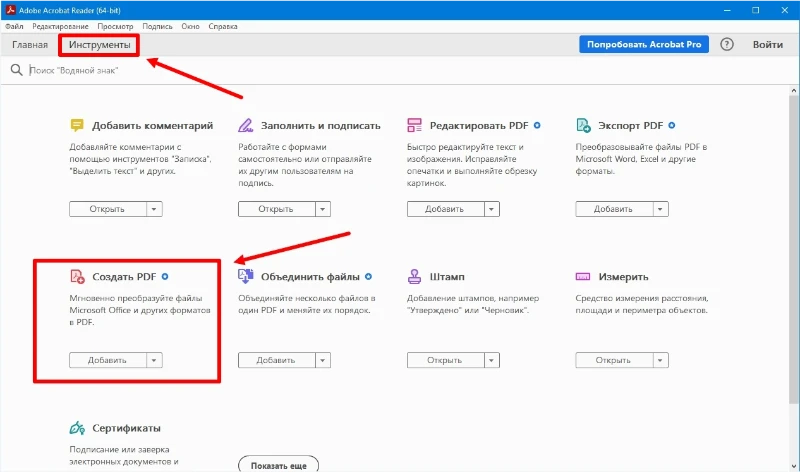Image resolution: width=800 pixels, height=472 pixels.
Task: Open the Справка menu
Action: point(223,26)
